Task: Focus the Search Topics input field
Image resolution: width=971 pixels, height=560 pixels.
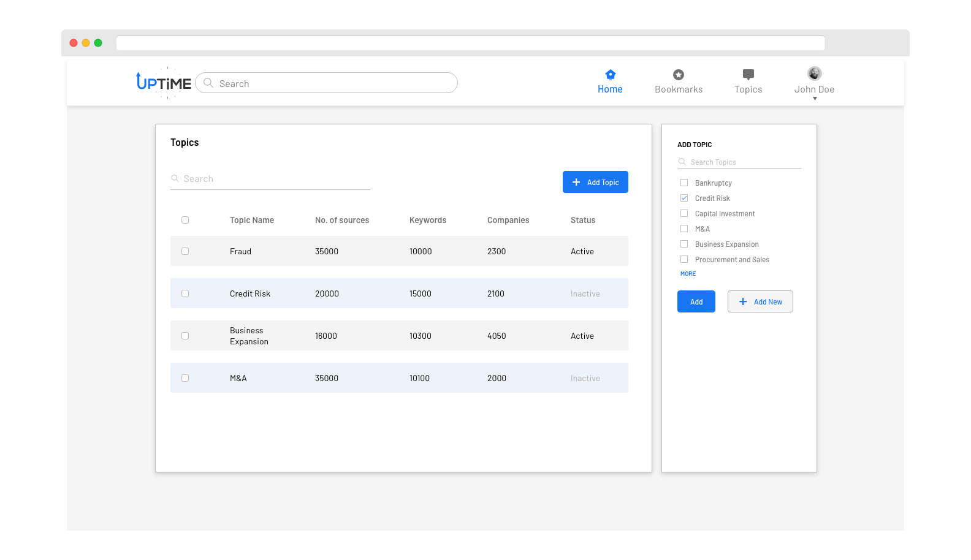Action: point(744,162)
